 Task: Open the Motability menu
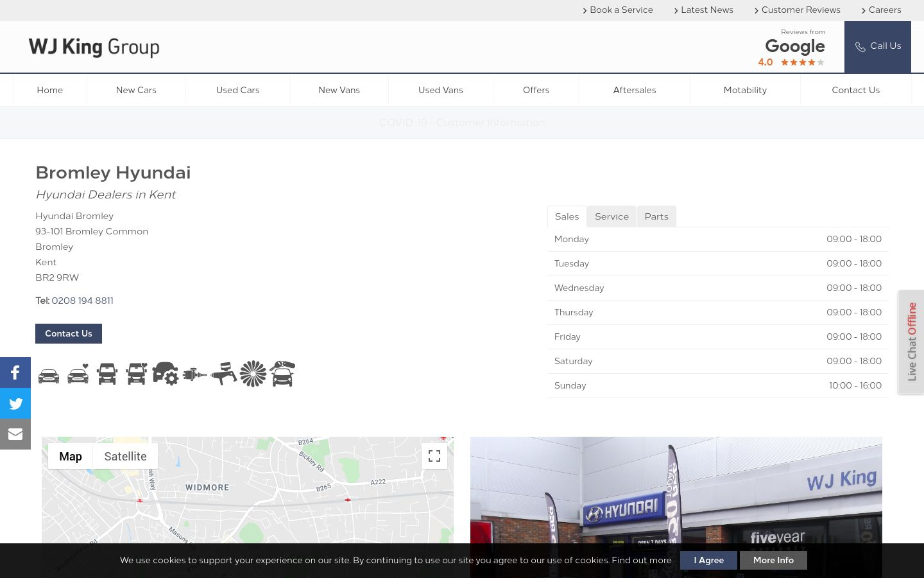[x=745, y=90]
